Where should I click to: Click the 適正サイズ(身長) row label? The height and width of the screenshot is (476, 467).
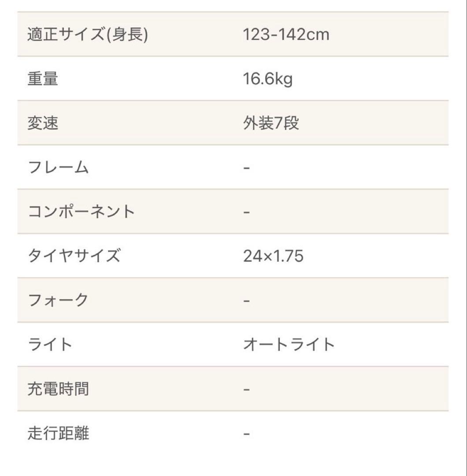tap(87, 34)
